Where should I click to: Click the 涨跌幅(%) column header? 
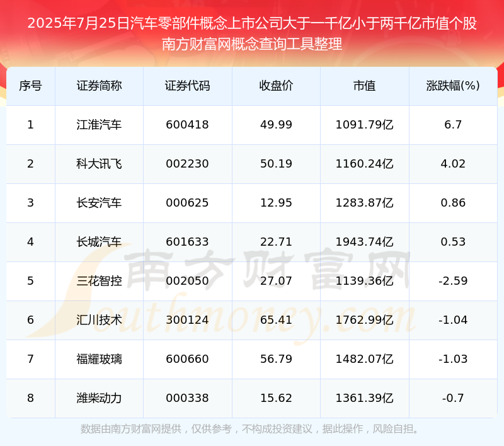point(453,86)
